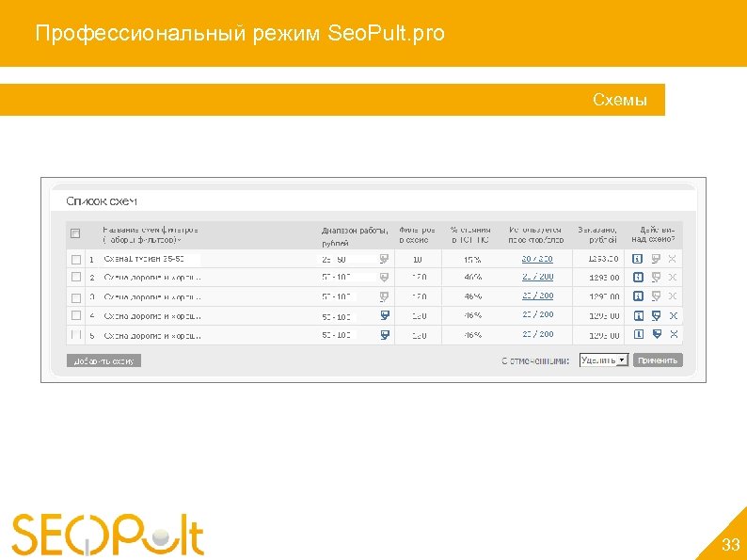The image size is (747, 560).
Task: Check the checkbox for scheme row 1
Action: (76, 260)
